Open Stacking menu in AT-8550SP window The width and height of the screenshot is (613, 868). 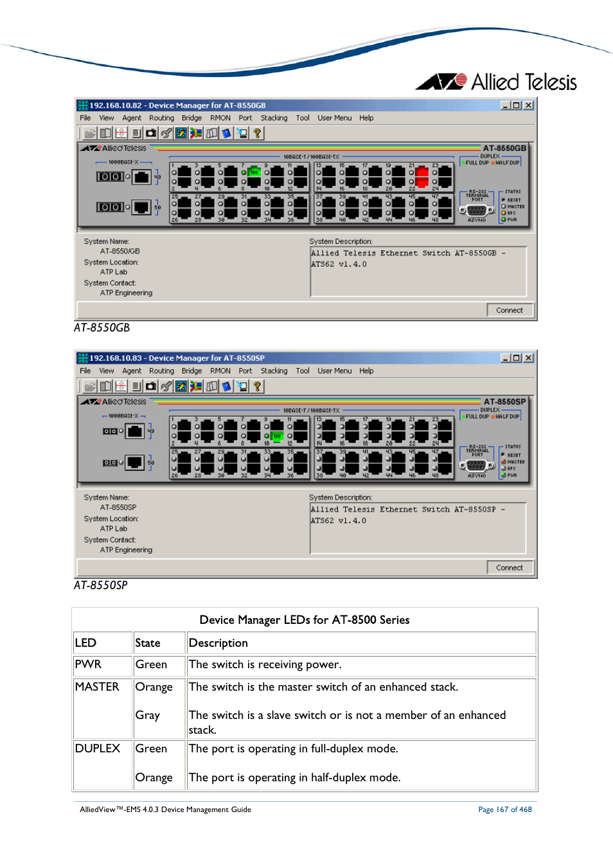point(274,371)
